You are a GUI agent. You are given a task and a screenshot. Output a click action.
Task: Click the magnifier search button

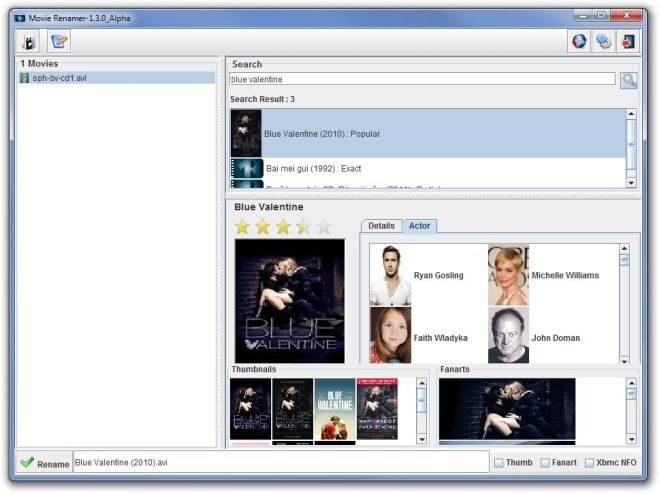(x=628, y=80)
